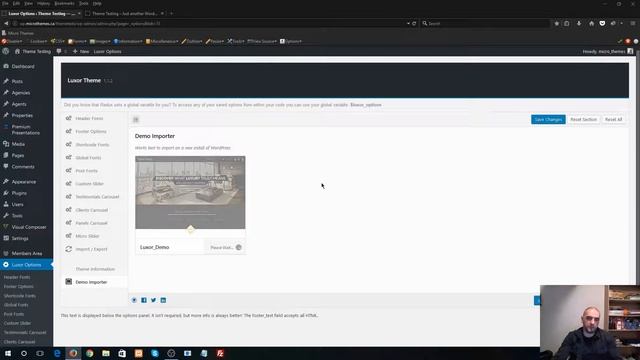The height and width of the screenshot is (360, 640).
Task: Select Custom Slider panel tab
Action: 89,184
